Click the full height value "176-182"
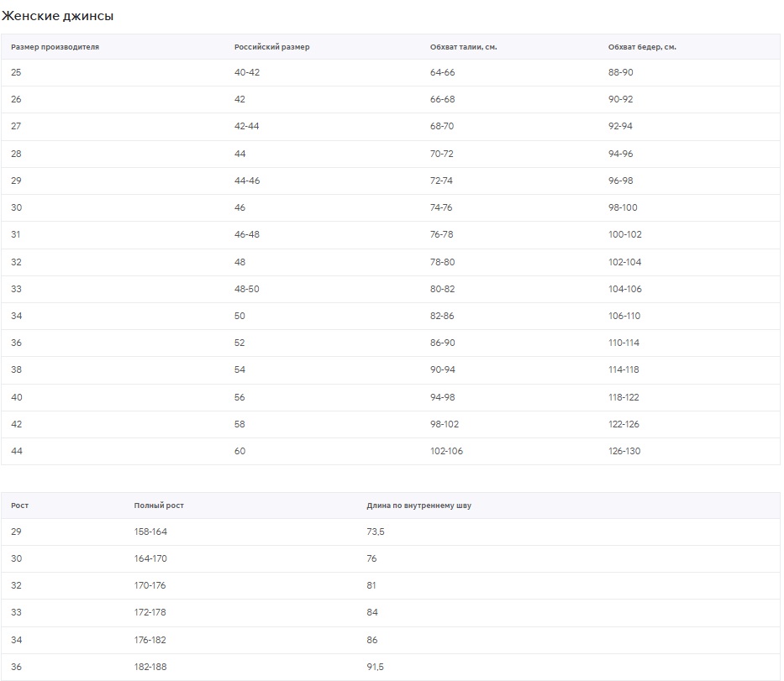This screenshot has width=784, height=681. pos(150,641)
